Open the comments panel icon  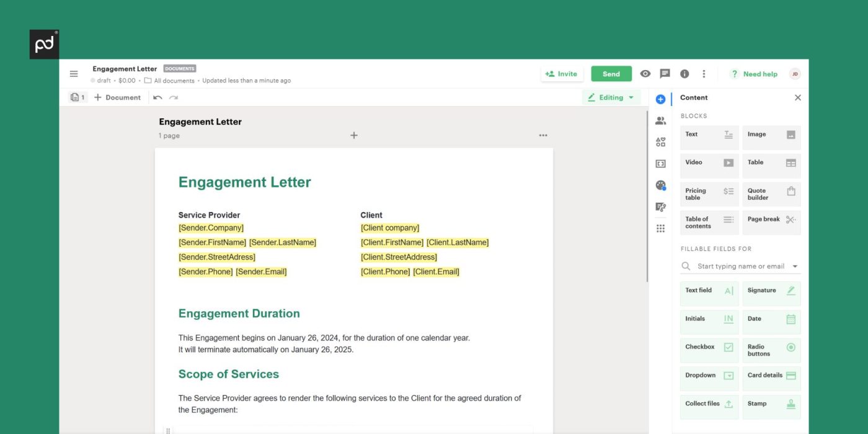(665, 73)
